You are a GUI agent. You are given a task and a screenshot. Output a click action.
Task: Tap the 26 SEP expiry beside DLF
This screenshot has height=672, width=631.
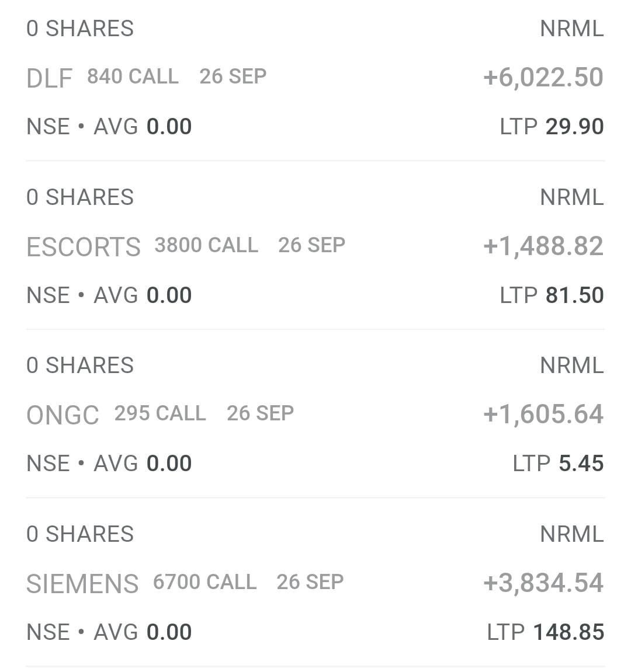233,76
